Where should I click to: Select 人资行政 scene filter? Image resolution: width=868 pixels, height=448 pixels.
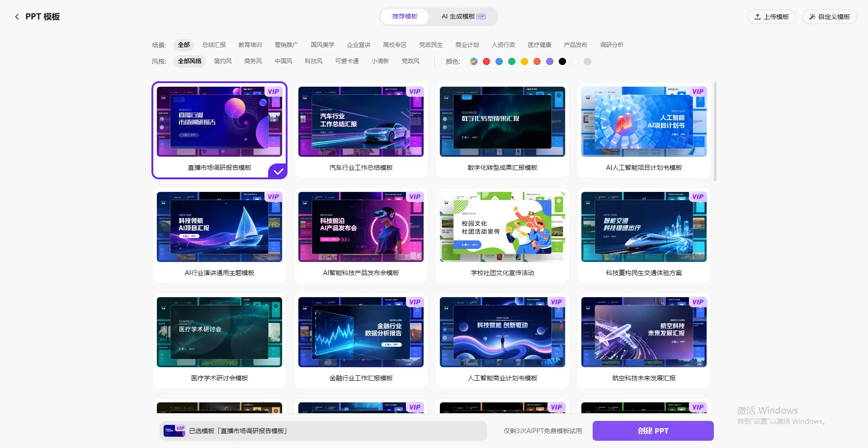pos(503,45)
